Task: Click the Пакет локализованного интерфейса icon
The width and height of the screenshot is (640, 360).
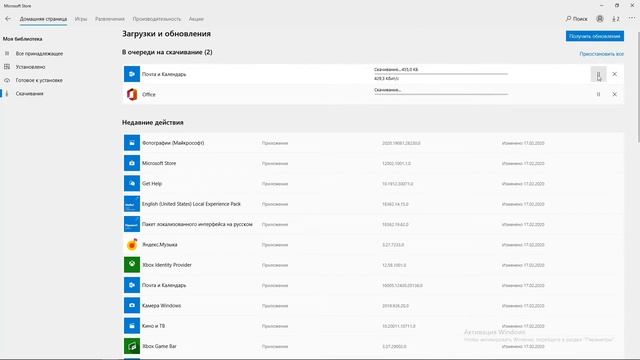Action: pos(132,224)
